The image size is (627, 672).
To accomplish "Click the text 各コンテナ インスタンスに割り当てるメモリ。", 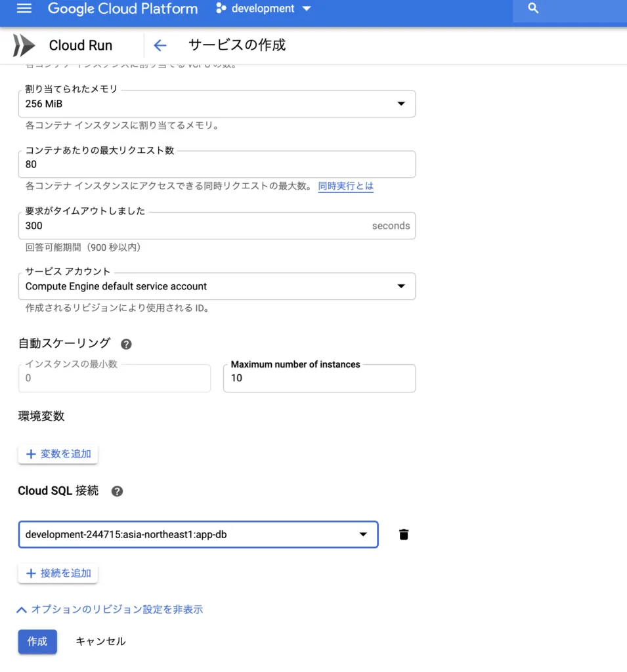I will (122, 125).
